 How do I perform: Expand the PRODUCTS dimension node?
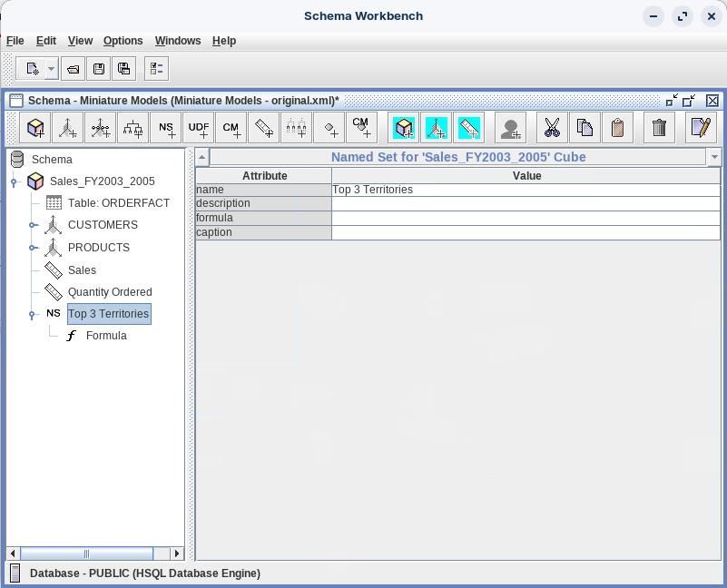[33, 248]
